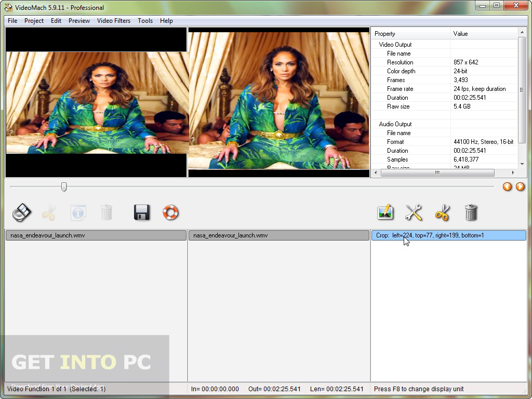The width and height of the screenshot is (532, 399).
Task: Select the Color depth property row
Action: pyautogui.click(x=445, y=71)
